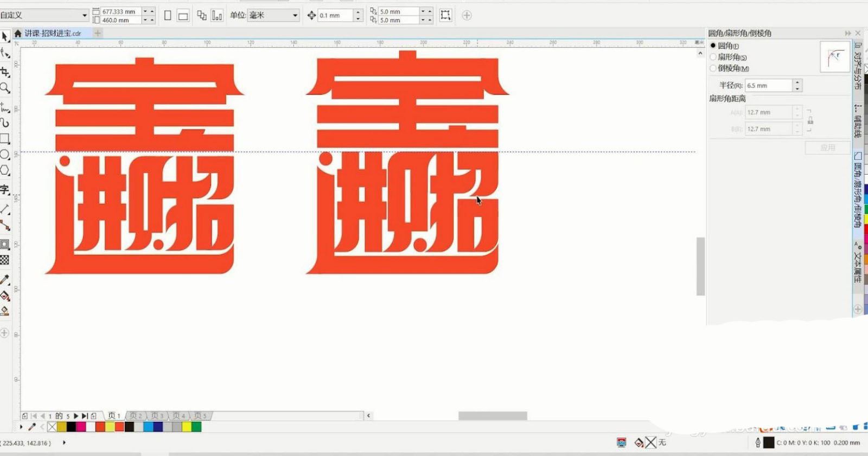
Task: Switch to 页5 page tab
Action: coord(201,415)
